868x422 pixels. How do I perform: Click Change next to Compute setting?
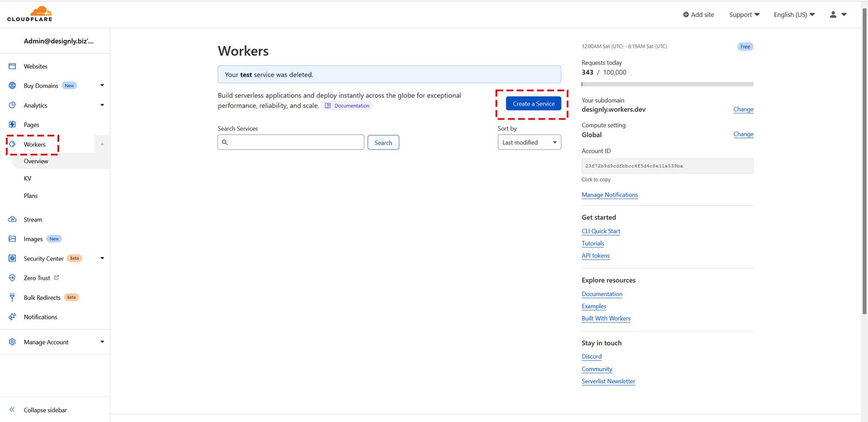tap(743, 134)
